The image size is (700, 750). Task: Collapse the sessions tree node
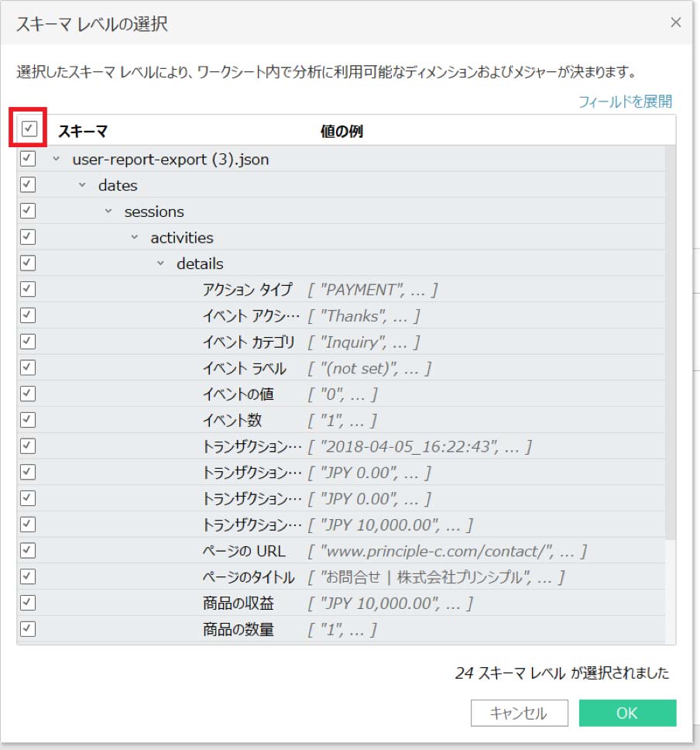pos(108,212)
